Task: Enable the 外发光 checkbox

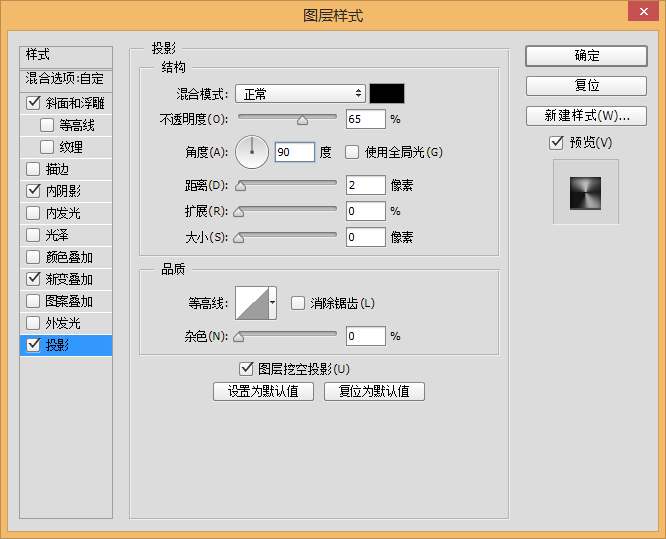Action: pos(33,323)
